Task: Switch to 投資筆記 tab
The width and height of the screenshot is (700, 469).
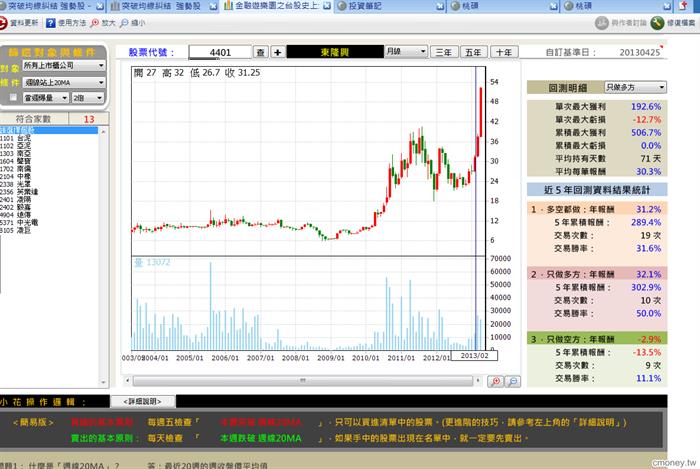Action: 390,6
